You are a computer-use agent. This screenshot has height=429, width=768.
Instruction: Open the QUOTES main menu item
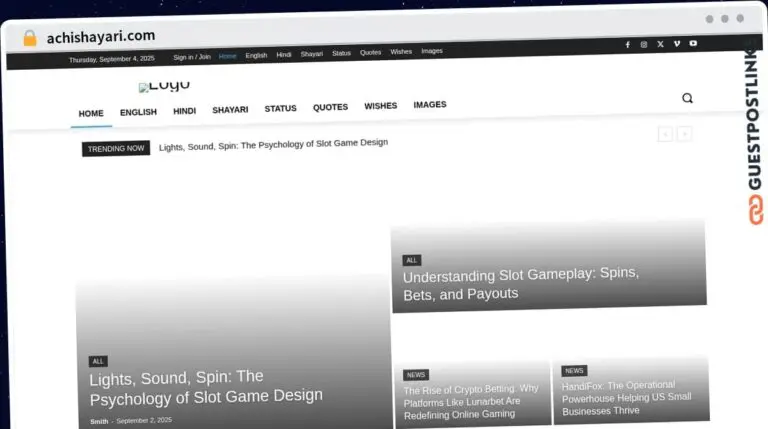331,107
